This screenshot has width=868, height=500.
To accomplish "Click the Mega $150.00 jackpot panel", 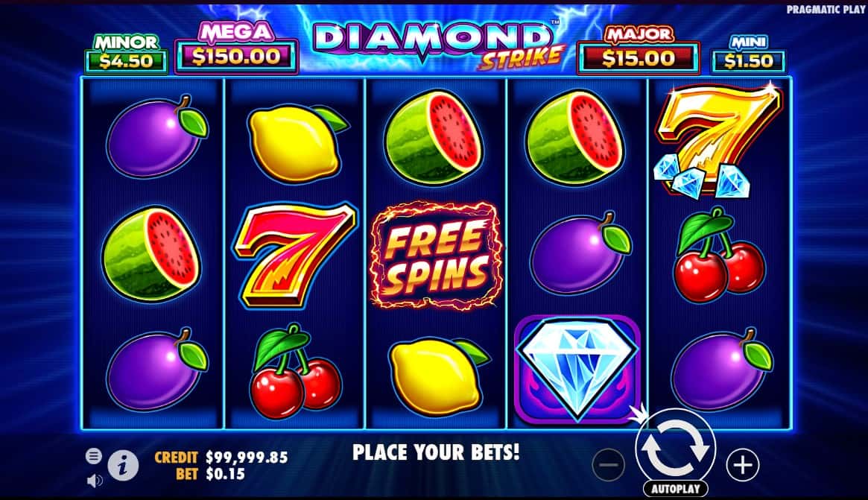I will (236, 48).
